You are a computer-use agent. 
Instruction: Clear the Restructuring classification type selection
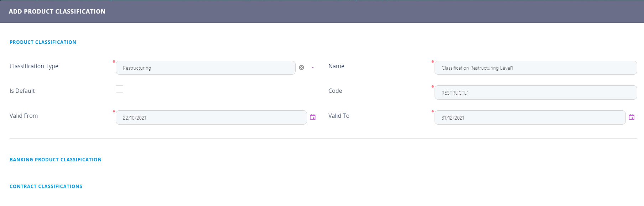coord(301,67)
